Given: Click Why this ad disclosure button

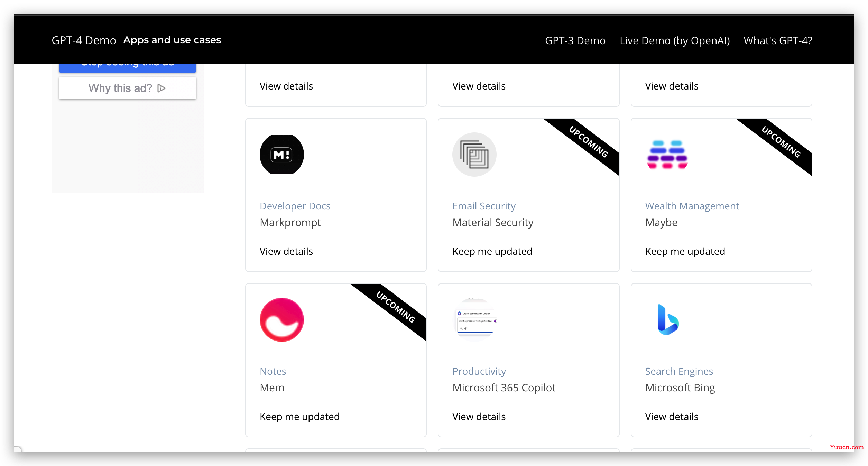Looking at the screenshot, I should 161,88.
